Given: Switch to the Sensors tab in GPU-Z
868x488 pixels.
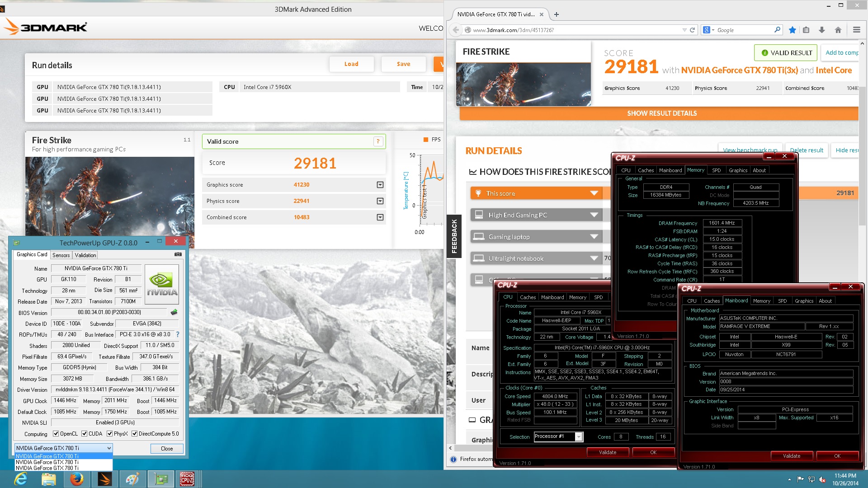Looking at the screenshot, I should click(x=61, y=255).
